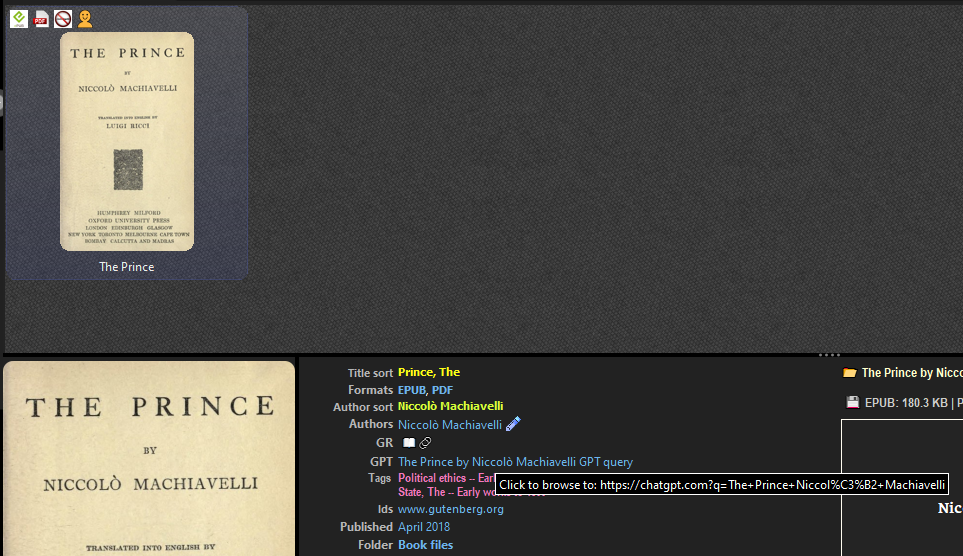Click the author sort value Niccolò Machiavelli
Viewport: 963px width, 556px height.
click(x=450, y=406)
